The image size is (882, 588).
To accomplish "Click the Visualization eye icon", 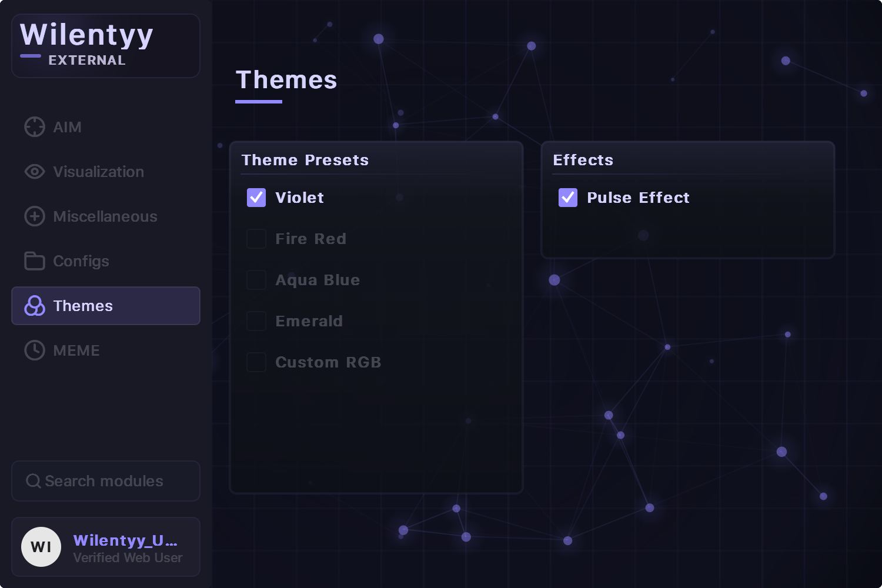I will pos(35,172).
